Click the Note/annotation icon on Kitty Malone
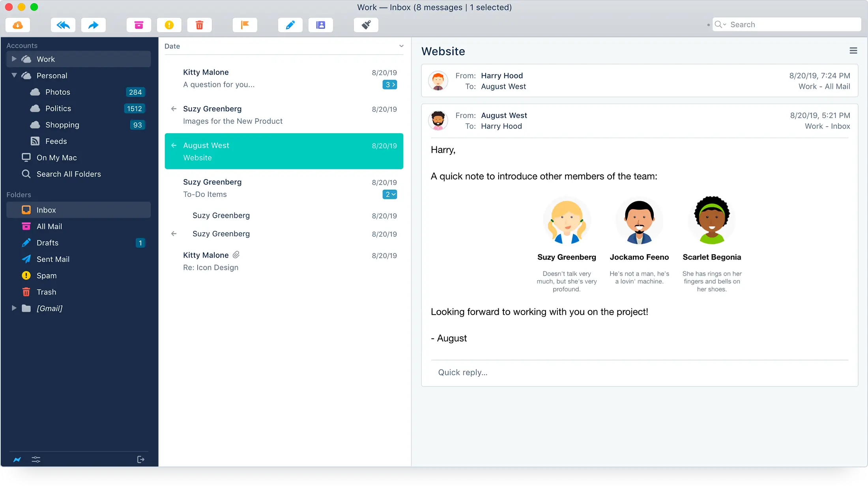Screen dimensions: 868x489 tap(236, 255)
